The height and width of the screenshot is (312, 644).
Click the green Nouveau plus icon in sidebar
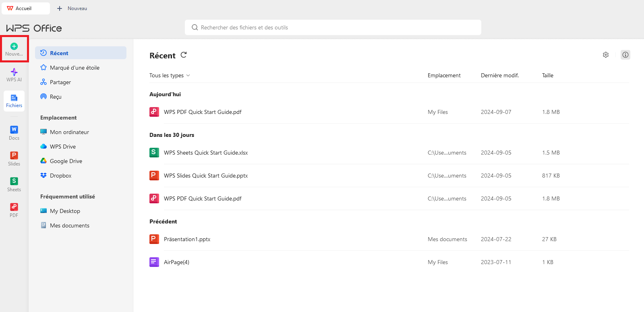[x=14, y=47]
